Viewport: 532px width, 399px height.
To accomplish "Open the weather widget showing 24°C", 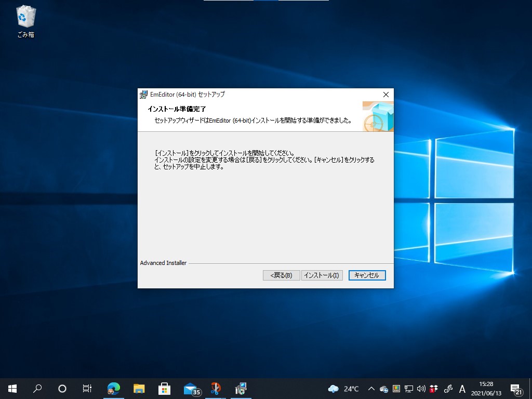I will click(x=344, y=388).
